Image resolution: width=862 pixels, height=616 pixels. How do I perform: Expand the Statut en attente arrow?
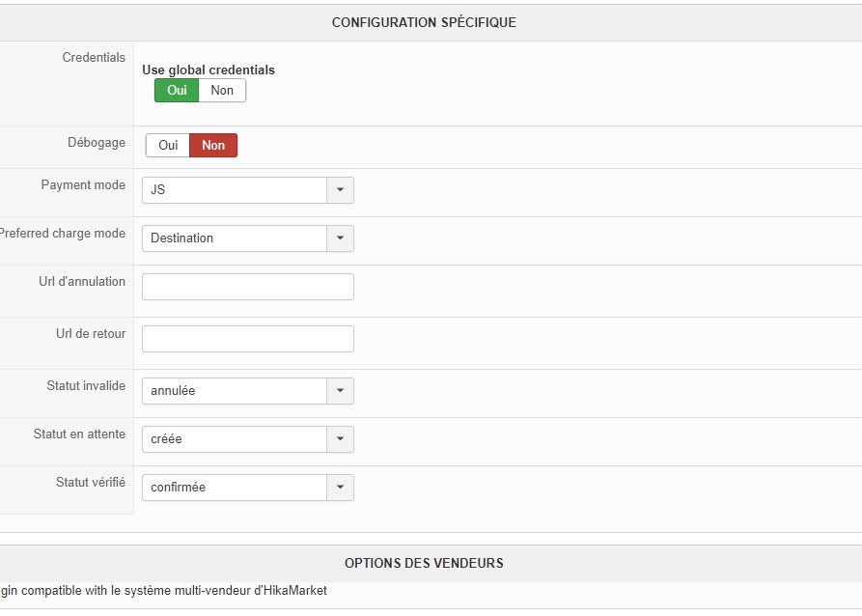tap(340, 439)
